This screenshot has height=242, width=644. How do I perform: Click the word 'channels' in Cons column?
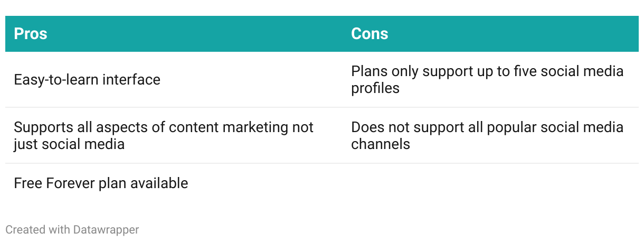coord(381,144)
